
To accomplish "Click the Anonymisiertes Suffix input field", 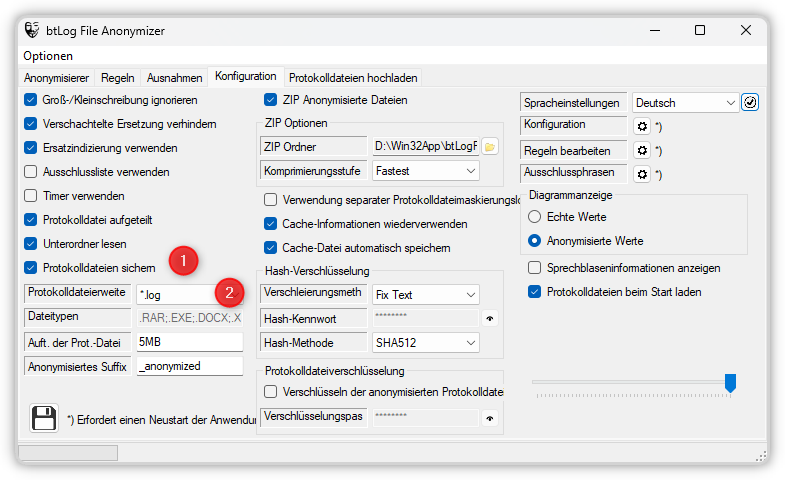I will tap(190, 366).
